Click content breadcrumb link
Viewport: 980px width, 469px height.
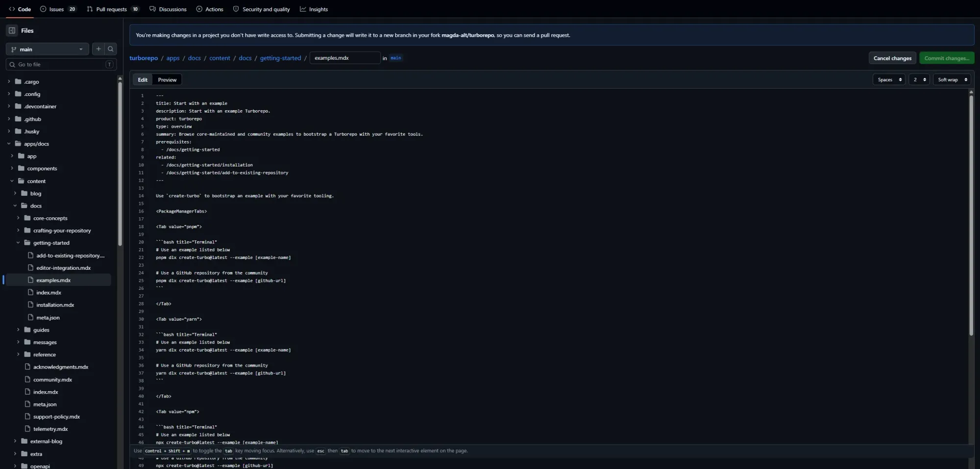tap(220, 58)
